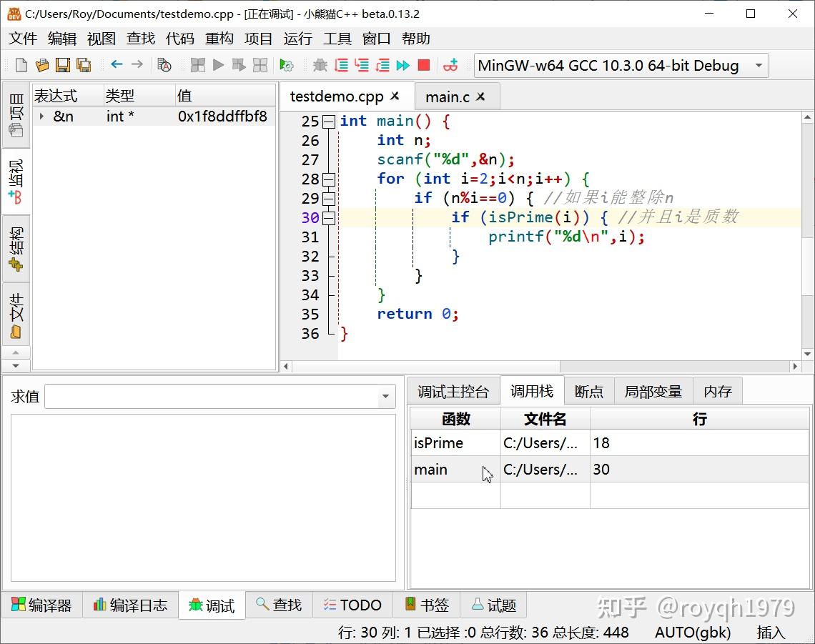Click the Continue execution double-arrow icon

coord(403,66)
